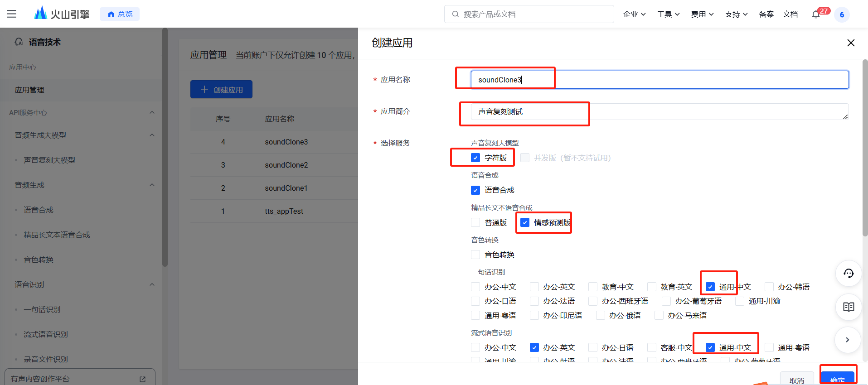Open the 支持 dropdown menu
Viewport: 868px width, 385px height.
click(736, 14)
